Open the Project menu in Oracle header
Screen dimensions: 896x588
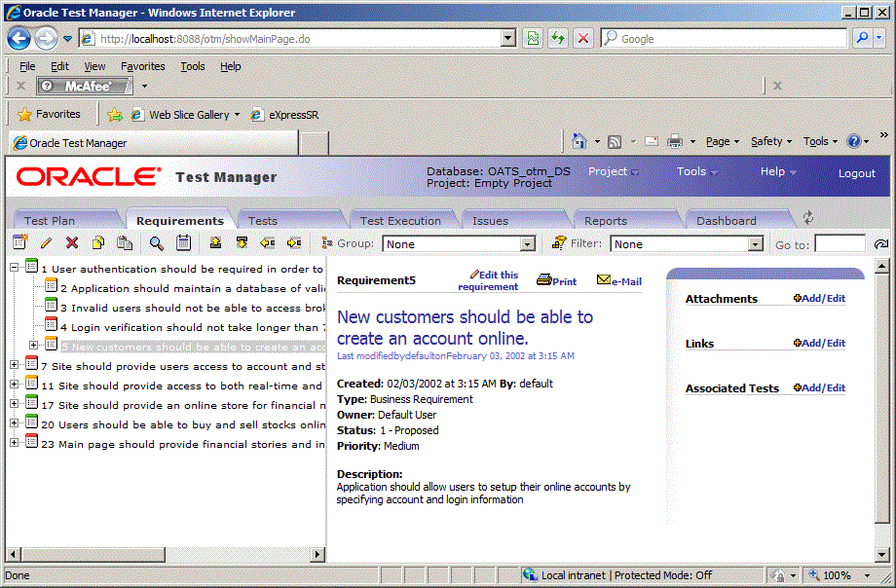(x=614, y=171)
